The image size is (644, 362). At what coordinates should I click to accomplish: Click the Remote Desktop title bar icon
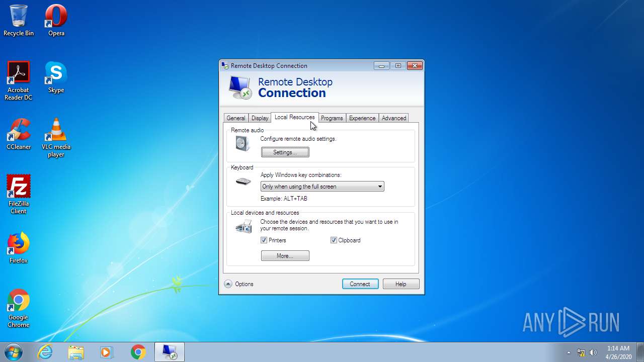point(225,65)
